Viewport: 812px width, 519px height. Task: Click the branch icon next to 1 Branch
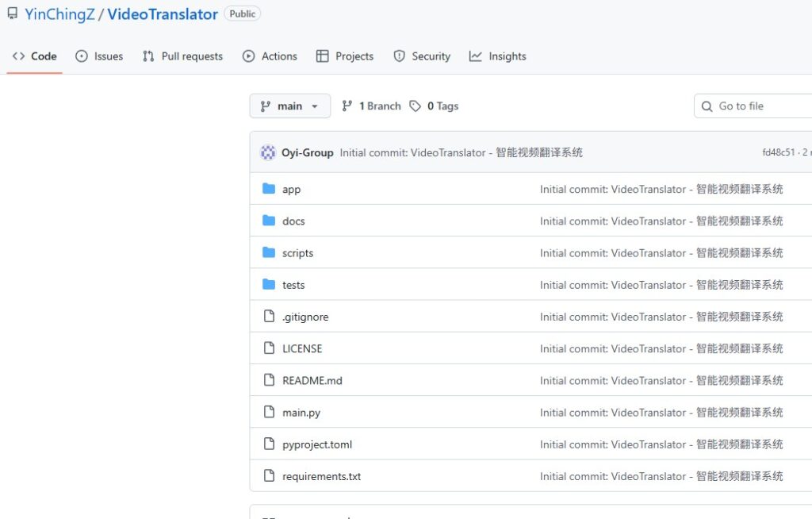click(x=347, y=106)
